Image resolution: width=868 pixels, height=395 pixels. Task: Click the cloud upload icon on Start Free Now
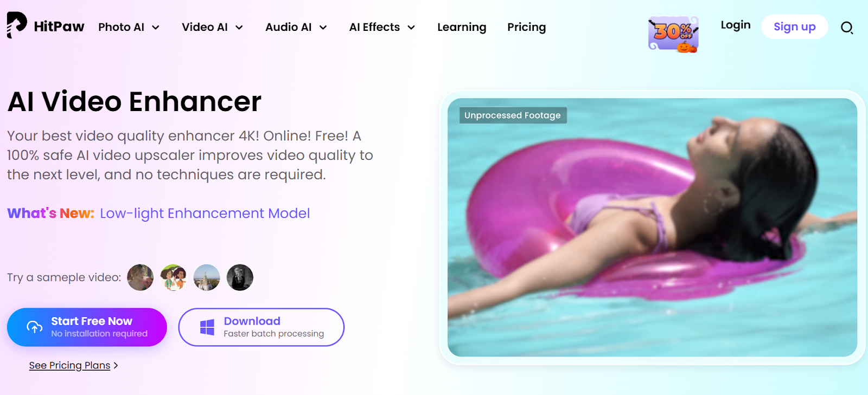35,327
